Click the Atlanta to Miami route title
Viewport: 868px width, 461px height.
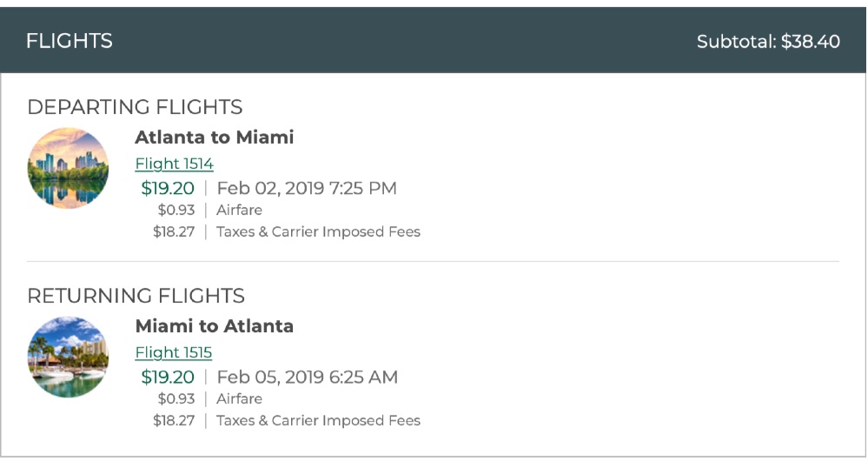[215, 137]
